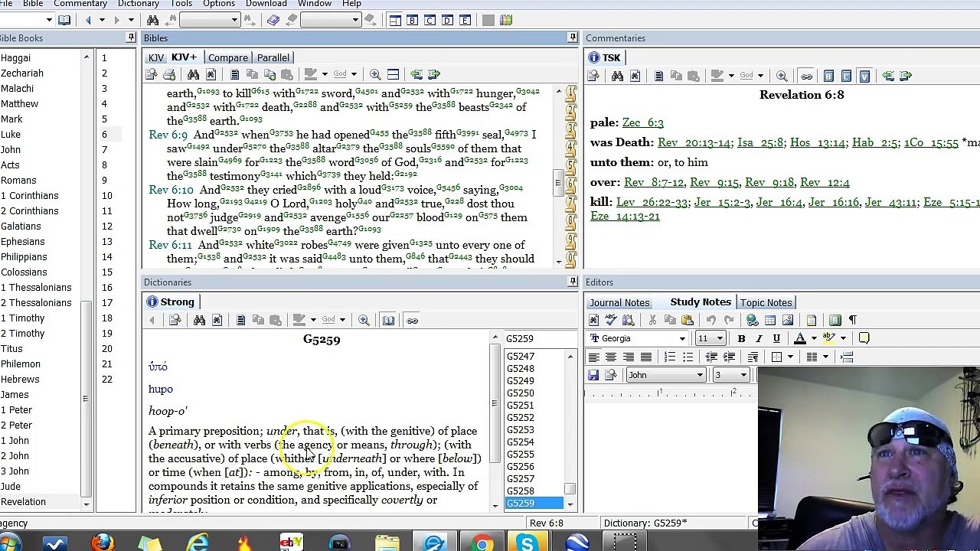This screenshot has height=551, width=980.
Task: Zoom in on the Strong dictionary text
Action: [x=364, y=320]
